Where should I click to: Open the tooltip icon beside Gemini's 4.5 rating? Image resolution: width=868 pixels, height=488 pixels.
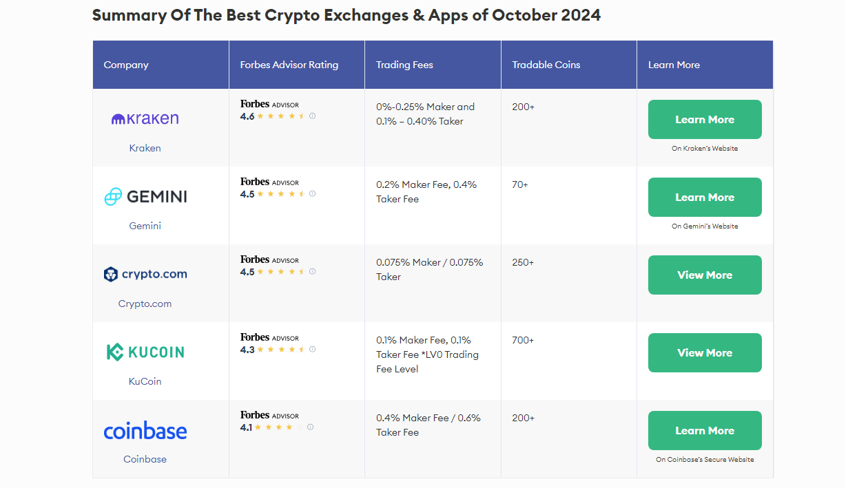[x=312, y=193]
